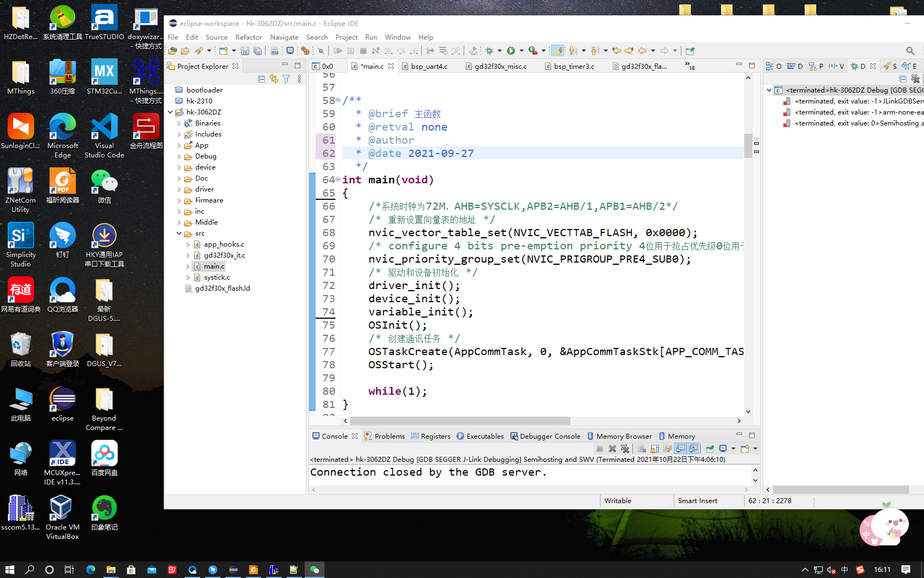
Task: Switch to the Problems view tab
Action: pos(389,436)
